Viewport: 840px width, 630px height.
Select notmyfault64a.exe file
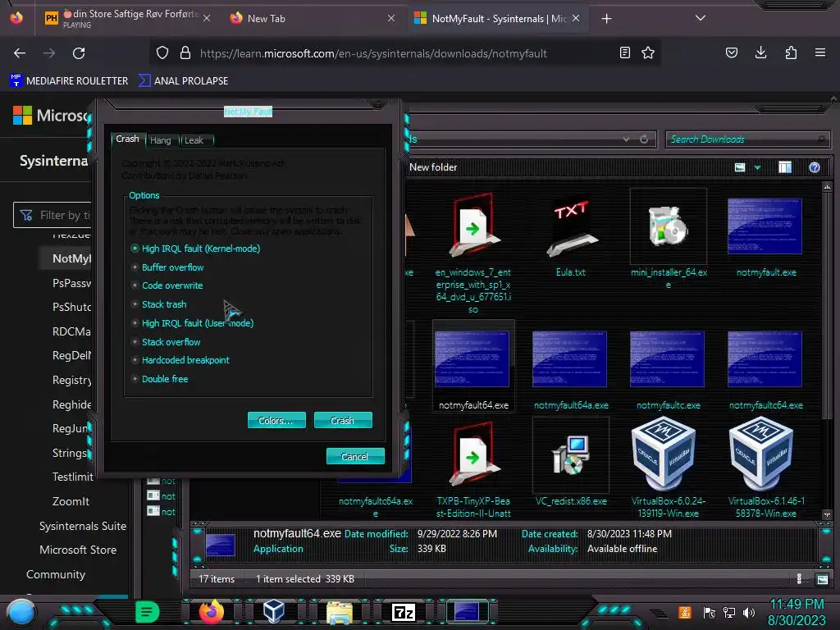click(571, 369)
